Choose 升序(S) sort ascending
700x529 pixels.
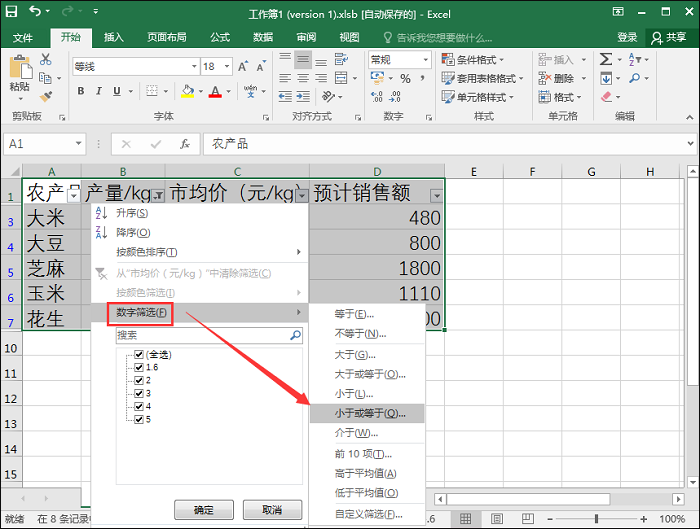pos(200,213)
